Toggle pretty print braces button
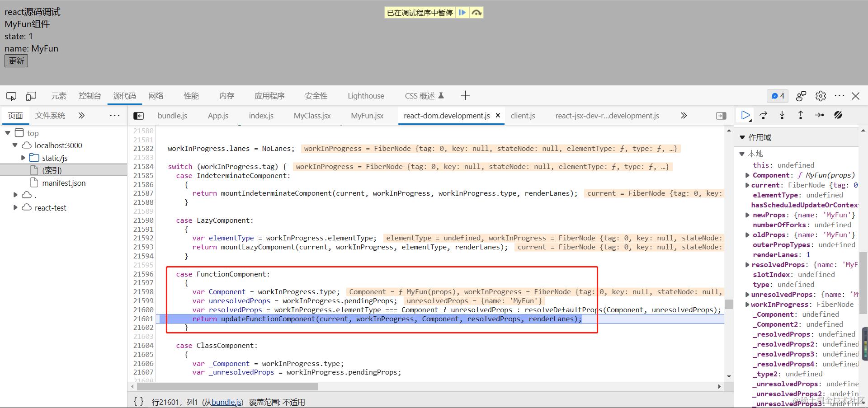Image resolution: width=868 pixels, height=408 pixels. click(139, 401)
